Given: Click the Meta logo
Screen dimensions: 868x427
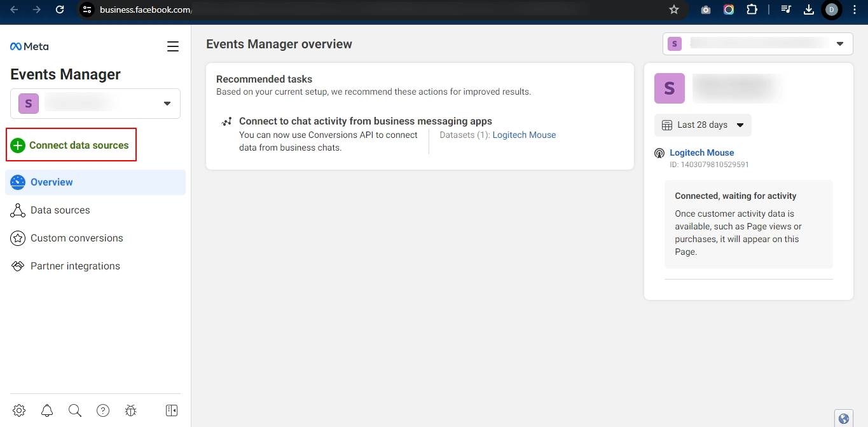Looking at the screenshot, I should coord(29,46).
